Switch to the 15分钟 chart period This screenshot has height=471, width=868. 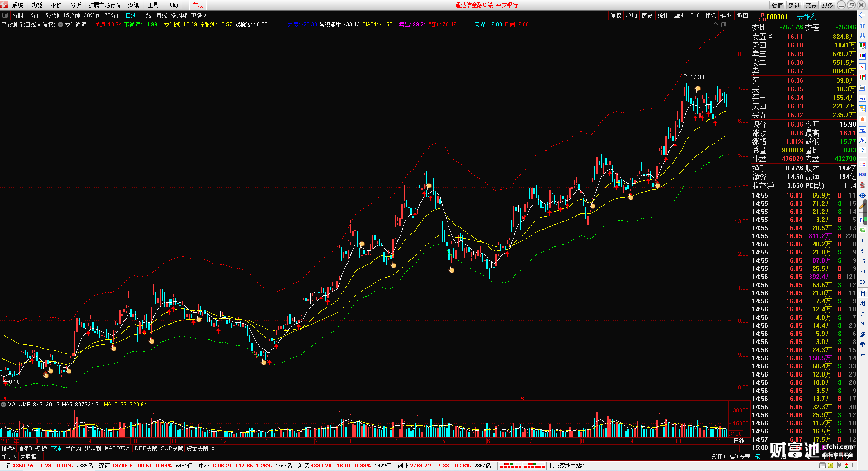pyautogui.click(x=71, y=15)
